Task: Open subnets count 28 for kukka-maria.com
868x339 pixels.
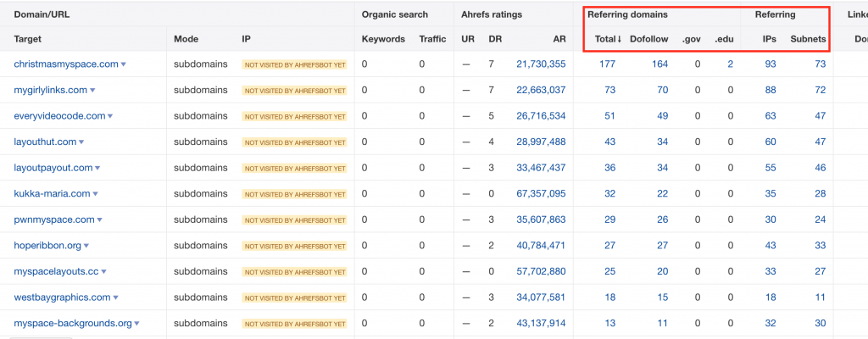Action: click(x=821, y=193)
